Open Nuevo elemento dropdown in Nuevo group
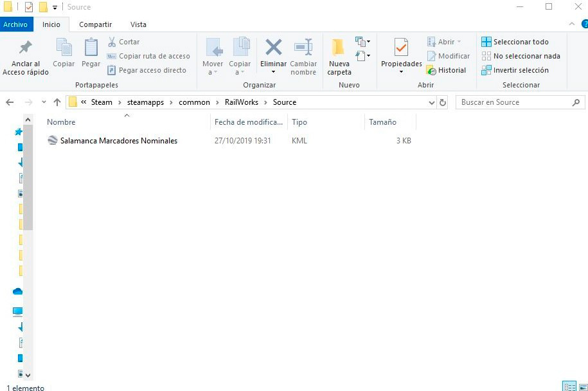 point(362,41)
